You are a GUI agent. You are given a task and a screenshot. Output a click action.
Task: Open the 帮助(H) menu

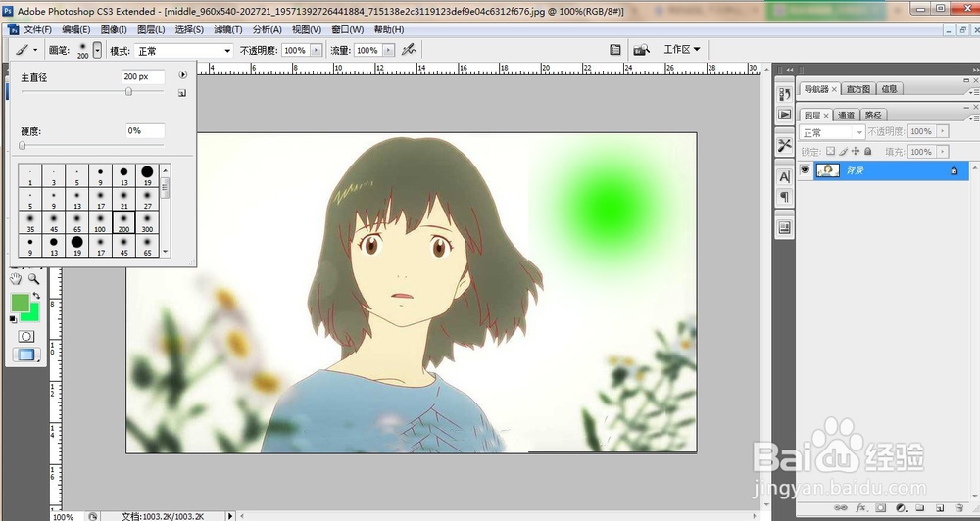click(x=389, y=29)
